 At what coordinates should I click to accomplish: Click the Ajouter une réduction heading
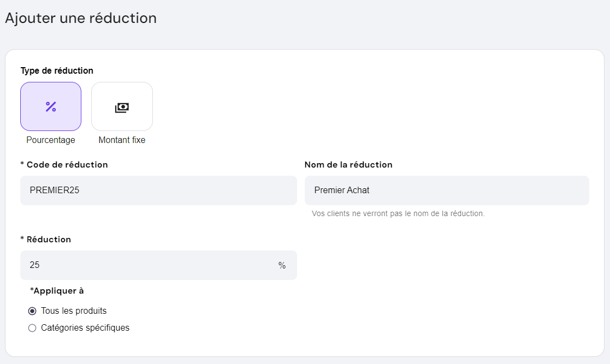[x=80, y=18]
